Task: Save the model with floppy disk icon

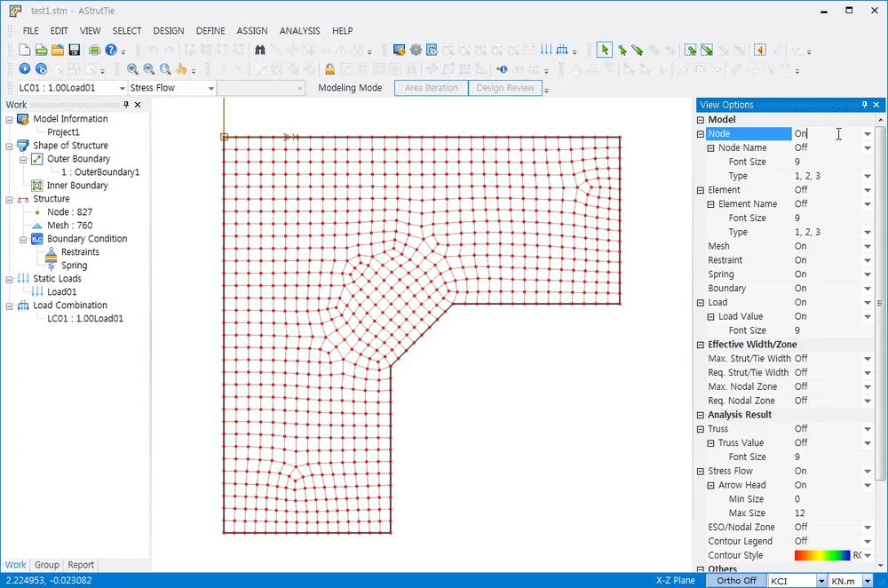Action: point(74,51)
